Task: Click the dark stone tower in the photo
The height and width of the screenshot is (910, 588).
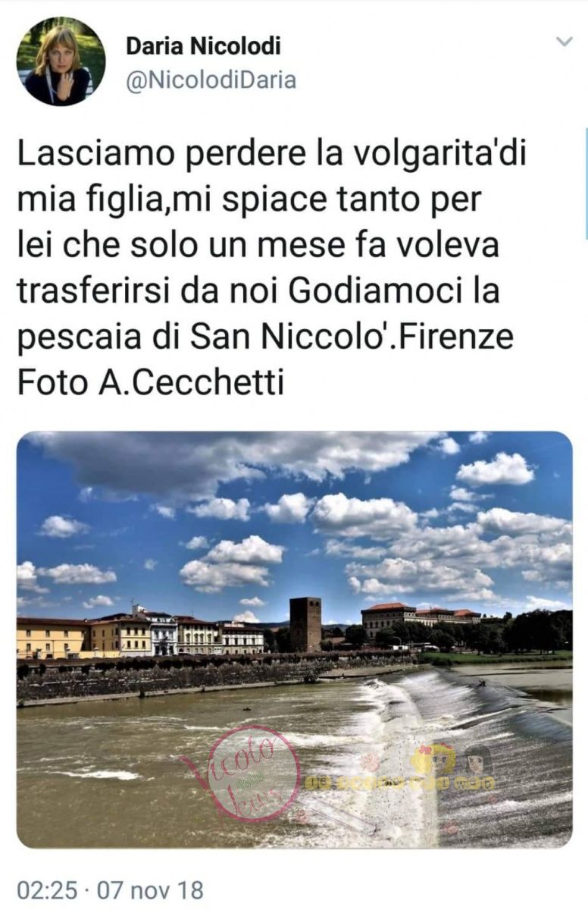Action: [305, 624]
